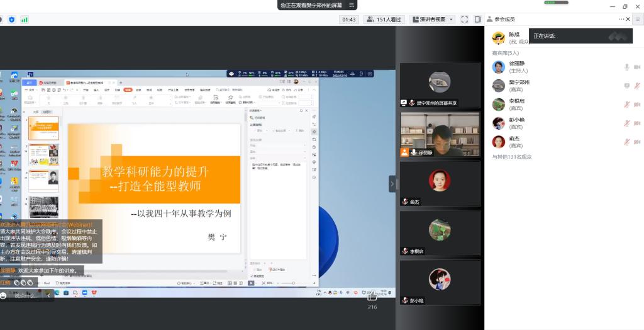Click the blue security shield icon
Image resolution: width=644 pixels, height=330 pixels.
11,20
